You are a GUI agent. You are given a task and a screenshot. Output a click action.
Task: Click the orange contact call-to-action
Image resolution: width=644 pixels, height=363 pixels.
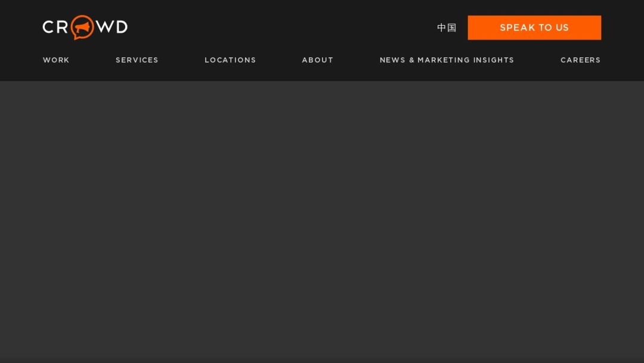(x=534, y=27)
